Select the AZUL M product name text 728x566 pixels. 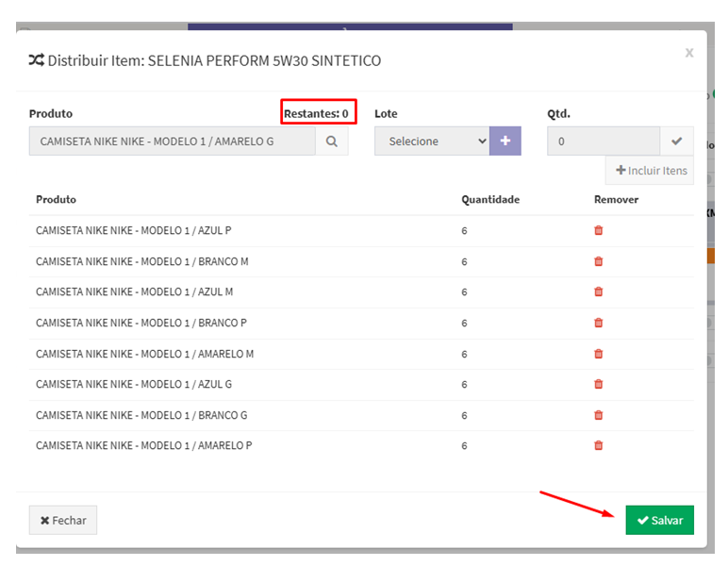coord(135,291)
